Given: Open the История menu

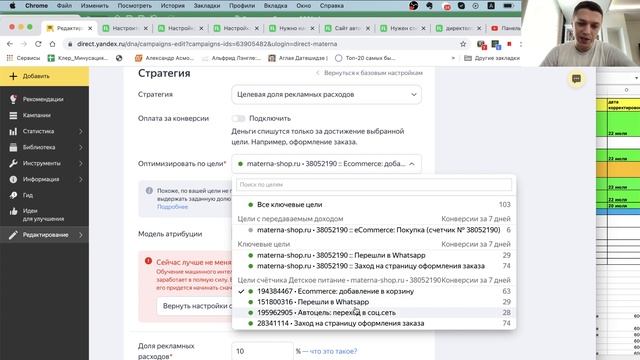Looking at the screenshot, I should pyautogui.click(x=172, y=6).
